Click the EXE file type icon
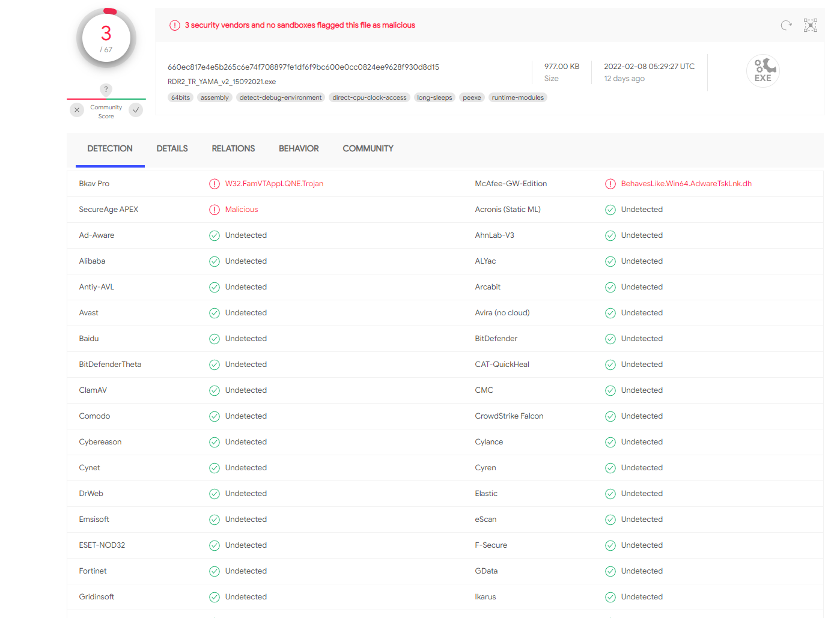Screen dimensions: 840x618 (763, 71)
